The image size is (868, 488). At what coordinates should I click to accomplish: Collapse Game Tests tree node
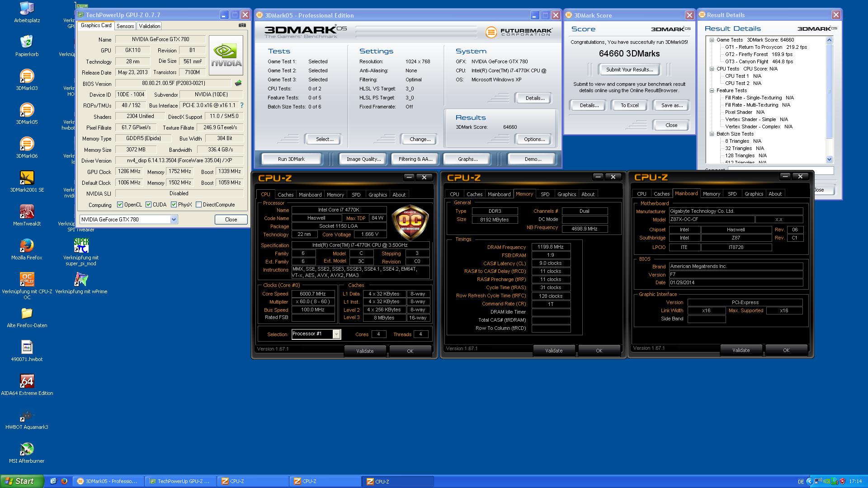pyautogui.click(x=712, y=40)
